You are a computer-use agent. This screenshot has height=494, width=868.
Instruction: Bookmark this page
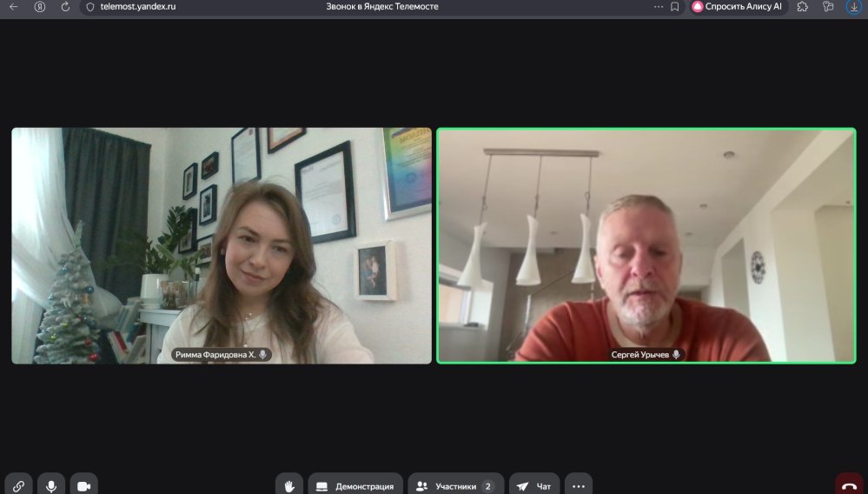675,7
